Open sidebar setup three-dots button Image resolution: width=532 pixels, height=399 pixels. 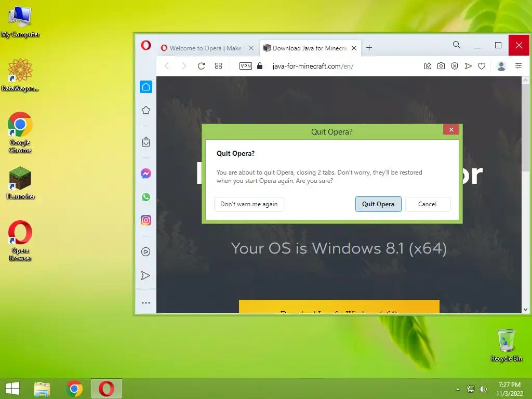point(146,303)
